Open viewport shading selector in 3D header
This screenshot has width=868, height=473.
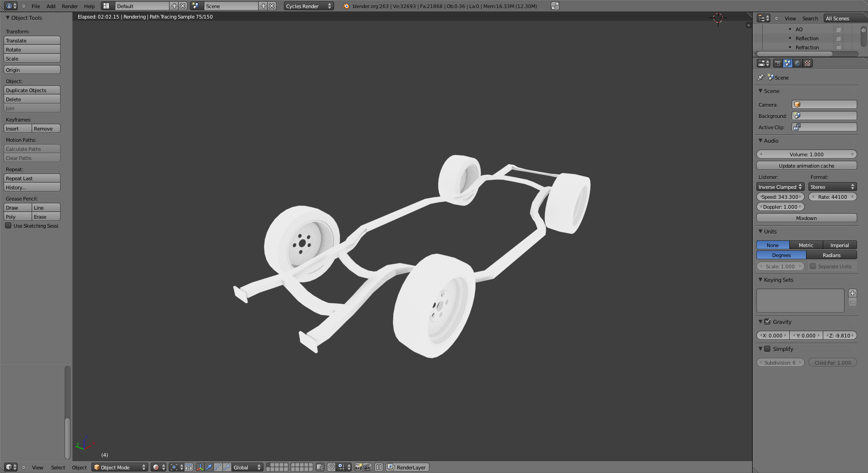pos(159,467)
